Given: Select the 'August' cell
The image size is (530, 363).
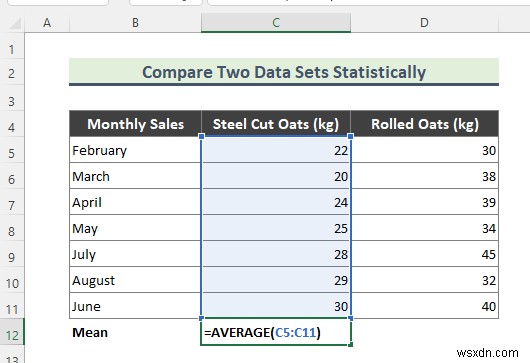Looking at the screenshot, I should pos(135,280).
